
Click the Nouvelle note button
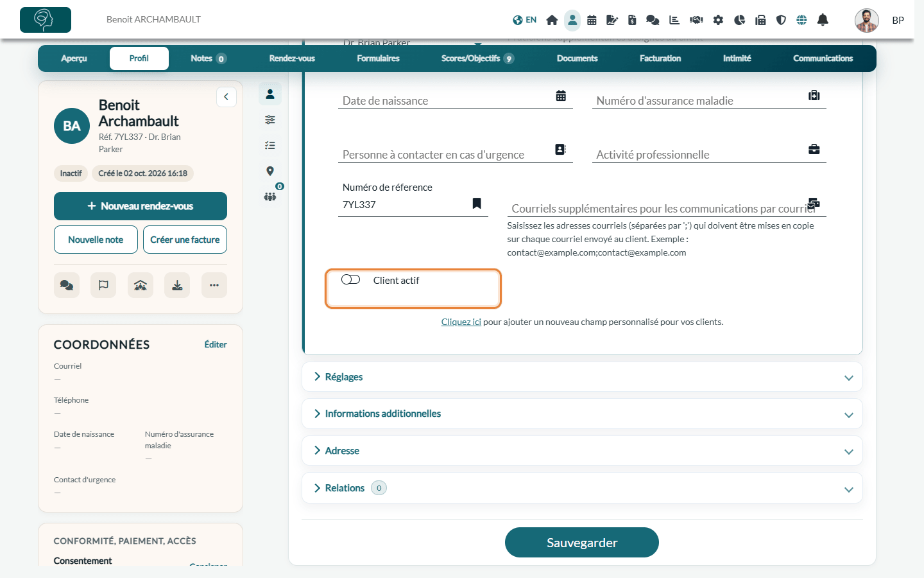(x=96, y=240)
